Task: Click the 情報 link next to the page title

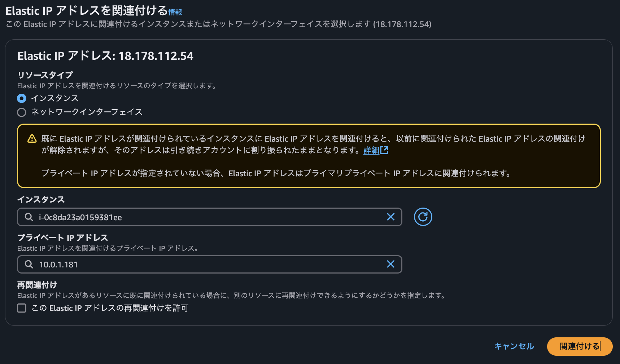Action: [x=175, y=12]
